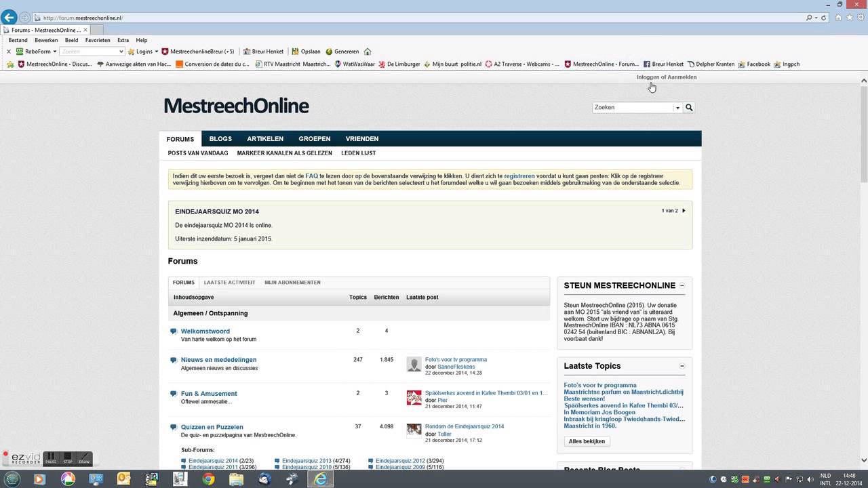Select the VRIENDEN navigation tab
Viewport: 868px width, 488px height.
(362, 139)
